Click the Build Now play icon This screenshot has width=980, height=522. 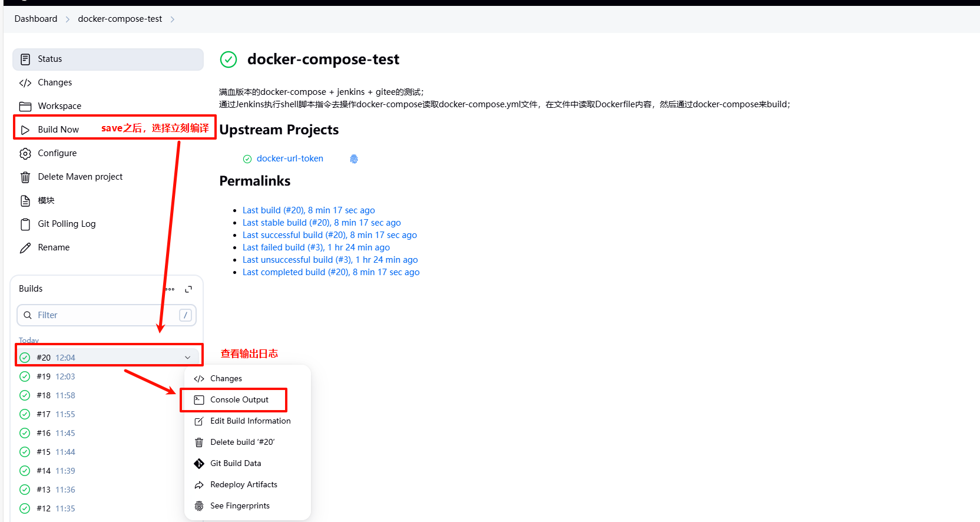[x=25, y=130]
